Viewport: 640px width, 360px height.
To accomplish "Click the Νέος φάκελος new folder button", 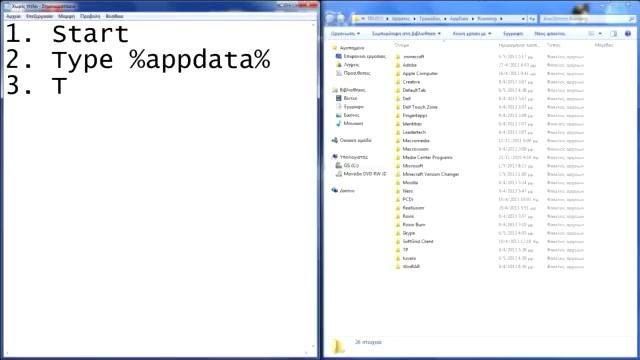I will pos(549,33).
